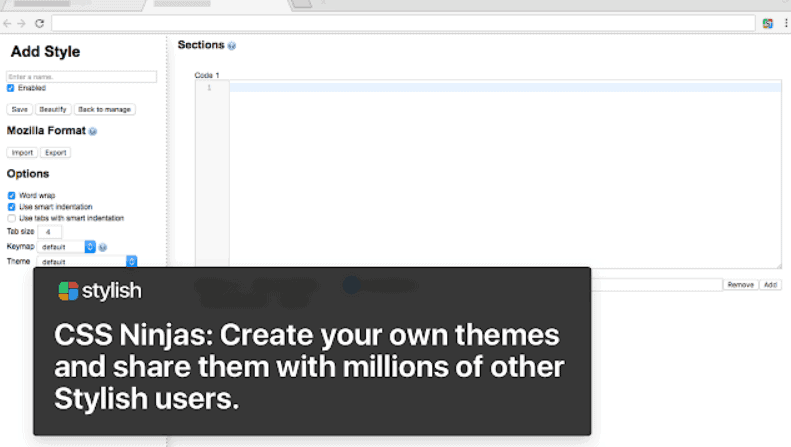
Task: Click the Save button
Action: point(20,109)
